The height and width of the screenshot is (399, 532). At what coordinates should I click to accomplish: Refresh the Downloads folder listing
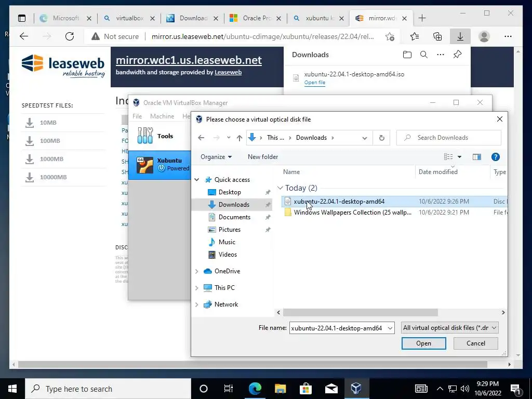382,138
